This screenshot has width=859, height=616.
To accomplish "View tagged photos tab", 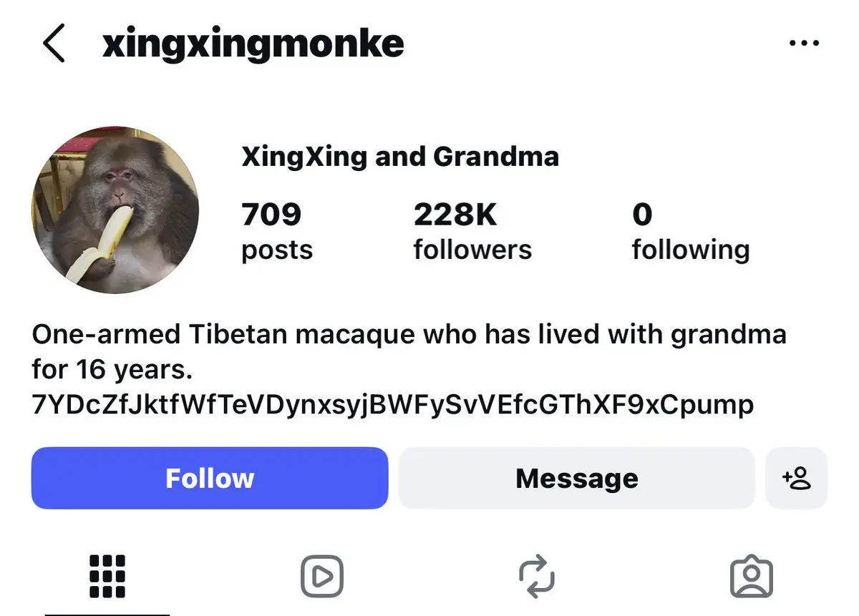I will tap(751, 576).
